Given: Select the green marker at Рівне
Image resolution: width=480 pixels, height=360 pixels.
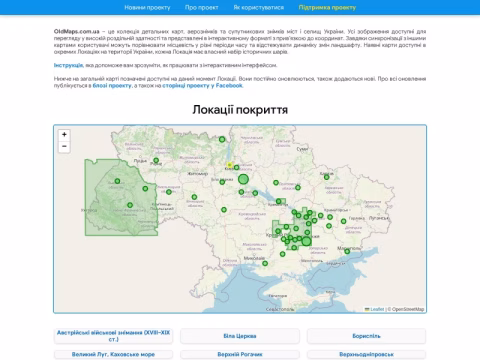Looking at the screenshot, I should (156, 160).
